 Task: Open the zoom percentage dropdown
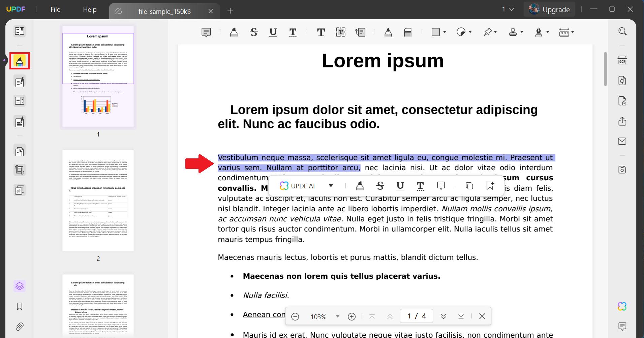click(x=337, y=316)
